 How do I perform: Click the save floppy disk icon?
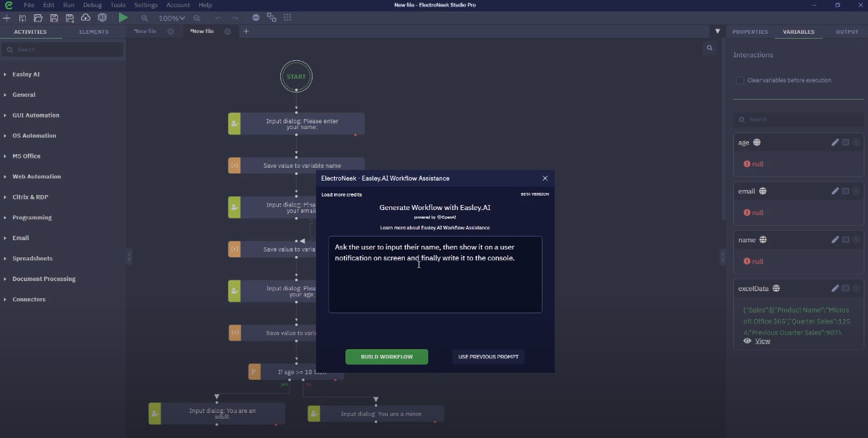54,18
